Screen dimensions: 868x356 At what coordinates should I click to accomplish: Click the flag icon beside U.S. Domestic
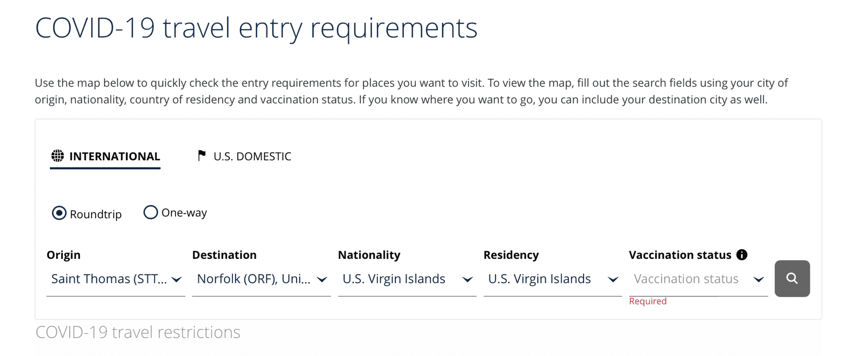(x=202, y=156)
